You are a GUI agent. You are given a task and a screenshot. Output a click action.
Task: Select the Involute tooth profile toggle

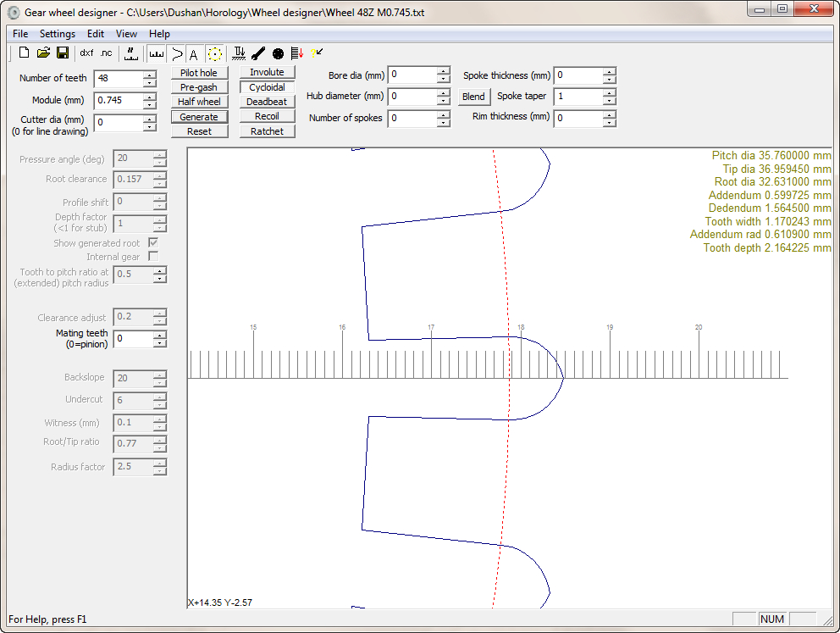[x=267, y=73]
